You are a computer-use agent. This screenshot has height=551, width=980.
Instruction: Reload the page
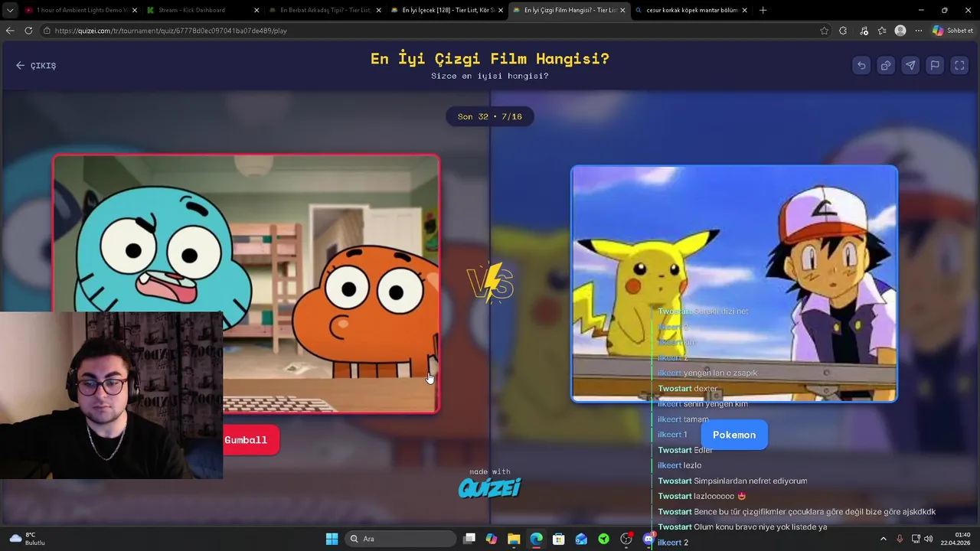28,31
